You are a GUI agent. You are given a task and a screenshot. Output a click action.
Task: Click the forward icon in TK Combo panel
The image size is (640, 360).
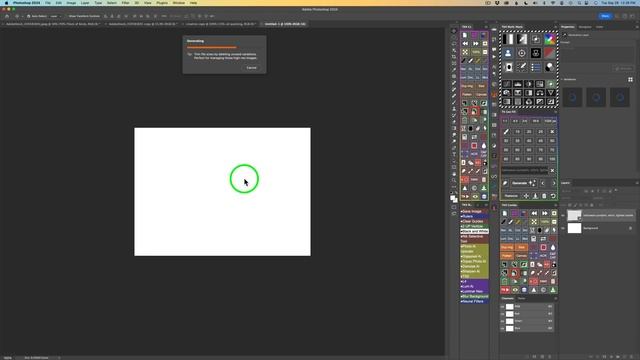(544, 213)
